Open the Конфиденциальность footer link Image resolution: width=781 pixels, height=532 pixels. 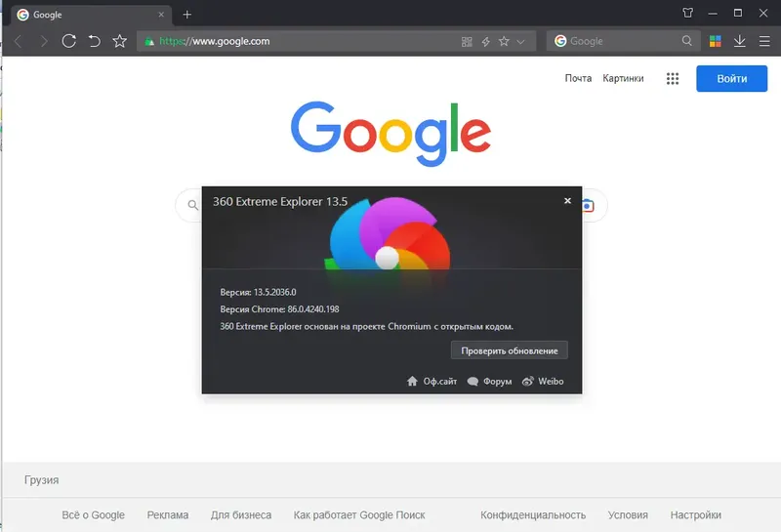[x=533, y=515]
